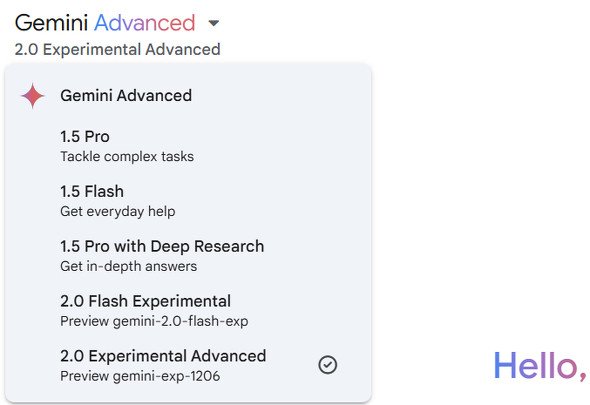Pick 2.0 Experimental Advanced in the list
Image resolution: width=590 pixels, height=405 pixels.
pos(188,365)
